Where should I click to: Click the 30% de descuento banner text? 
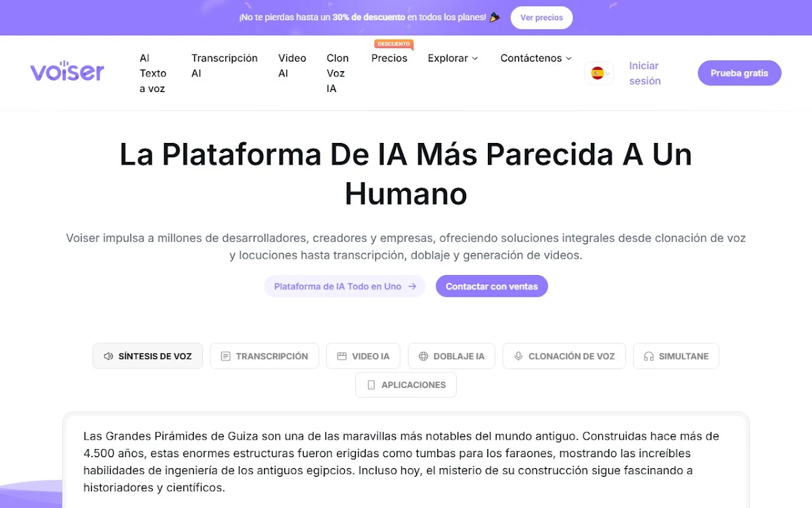[x=370, y=18]
